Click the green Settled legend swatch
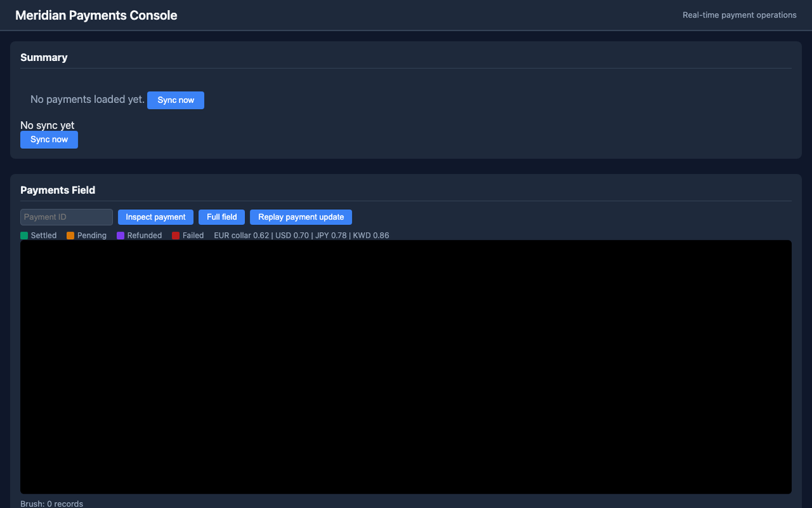This screenshot has height=508, width=812. (24, 236)
